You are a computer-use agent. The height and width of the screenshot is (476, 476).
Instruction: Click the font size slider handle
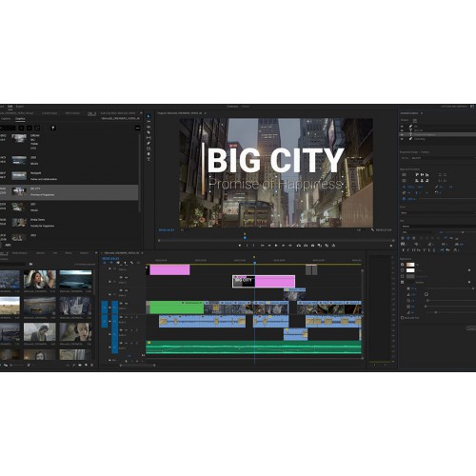click(x=463, y=232)
